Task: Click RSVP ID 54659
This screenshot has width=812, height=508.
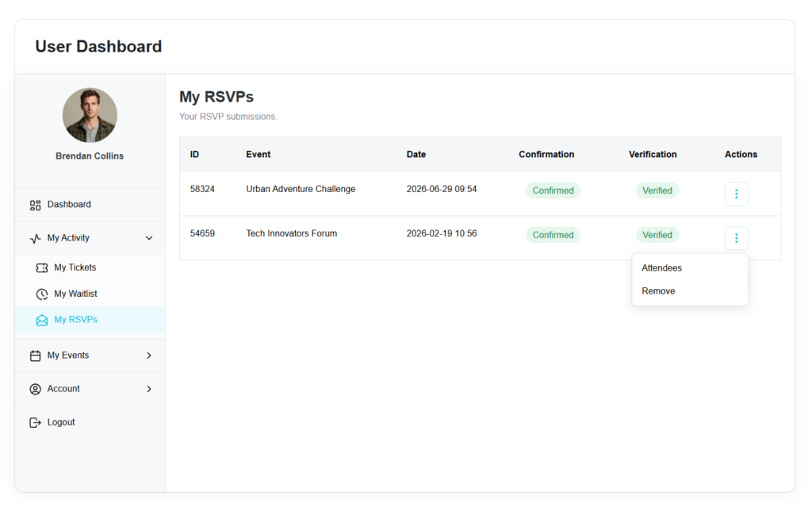Action: pyautogui.click(x=202, y=234)
